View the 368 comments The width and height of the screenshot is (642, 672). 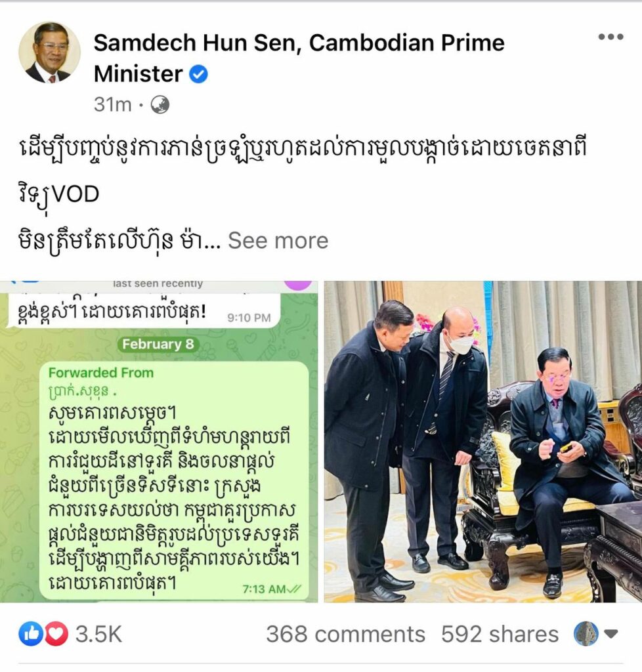coord(345,634)
